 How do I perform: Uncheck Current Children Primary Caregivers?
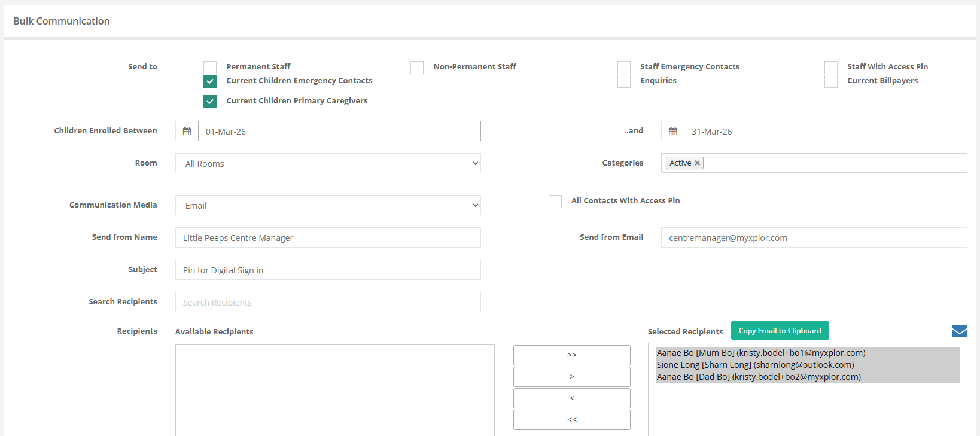pyautogui.click(x=210, y=102)
